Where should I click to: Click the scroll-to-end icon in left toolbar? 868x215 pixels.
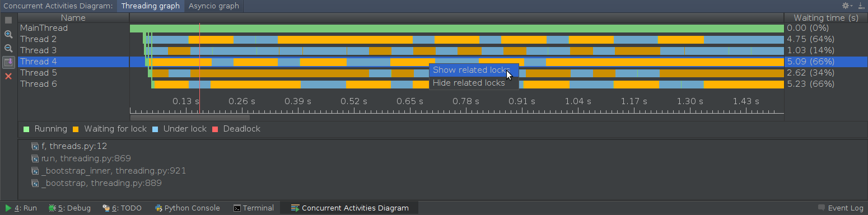[x=8, y=62]
